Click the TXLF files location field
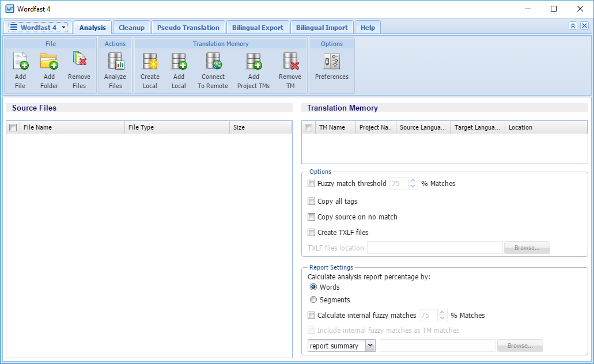Viewport: 594px width, 364px height. pos(435,248)
